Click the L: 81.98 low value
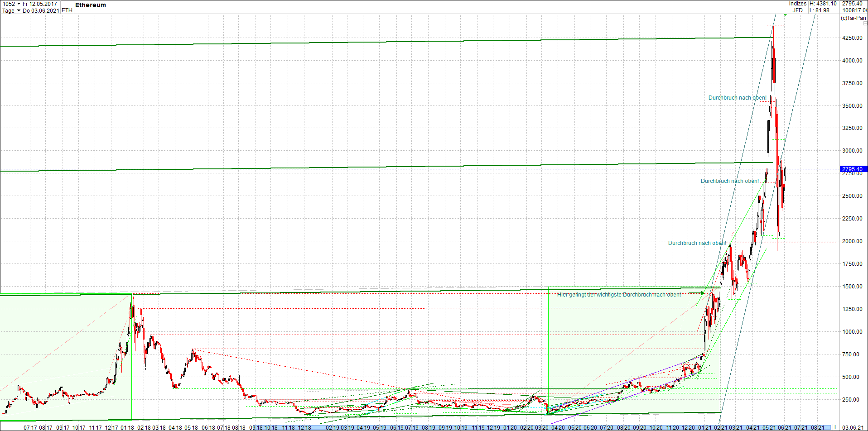Image resolution: width=868 pixels, height=431 pixels. point(820,10)
